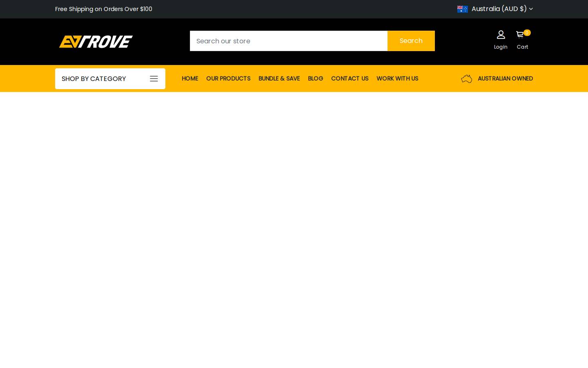
Task: Open the Blog menu item
Action: tap(315, 79)
